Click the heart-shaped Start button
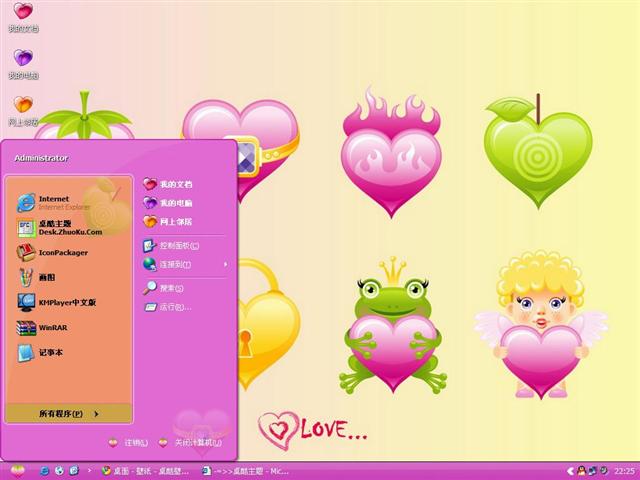 point(17,471)
